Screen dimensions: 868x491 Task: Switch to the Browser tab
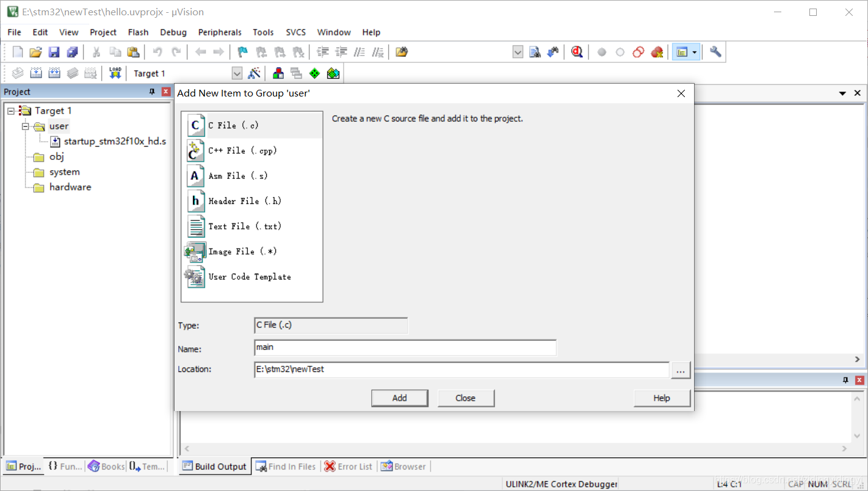click(403, 467)
